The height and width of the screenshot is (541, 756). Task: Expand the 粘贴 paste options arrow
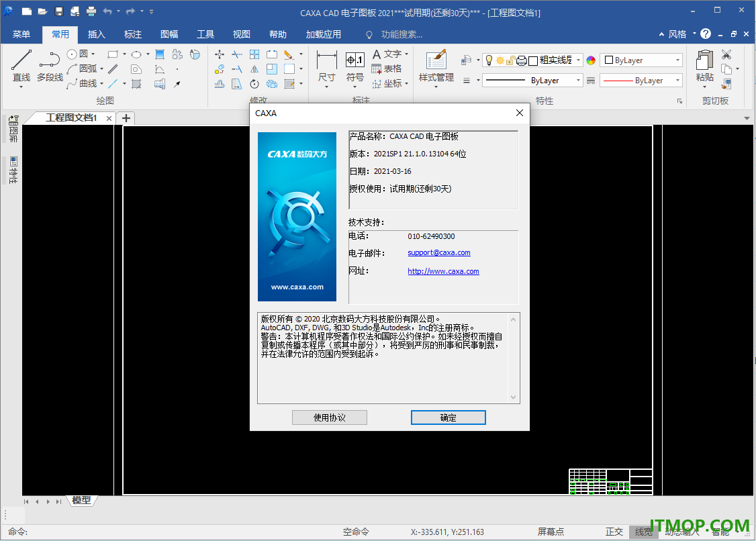705,87
